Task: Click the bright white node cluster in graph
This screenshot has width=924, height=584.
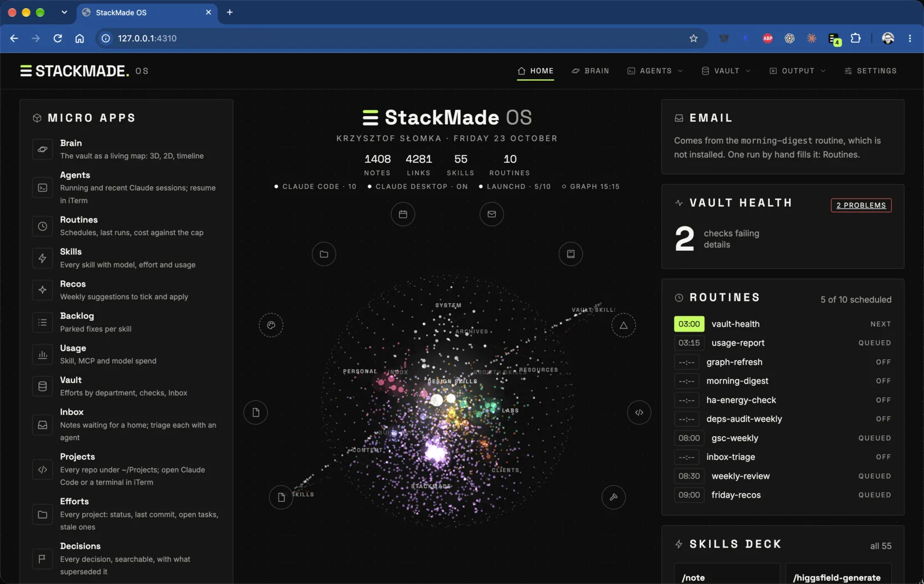Action: 436,452
